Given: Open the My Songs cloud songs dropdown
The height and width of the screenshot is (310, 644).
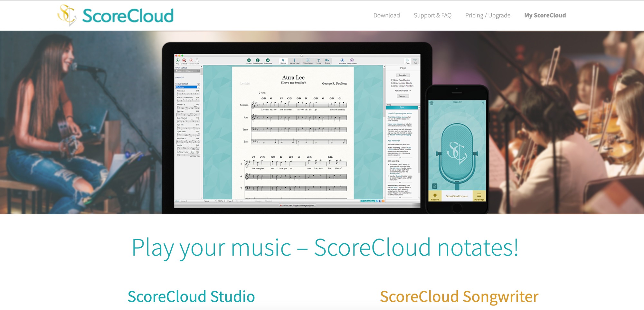Looking at the screenshot, I should (187, 88).
